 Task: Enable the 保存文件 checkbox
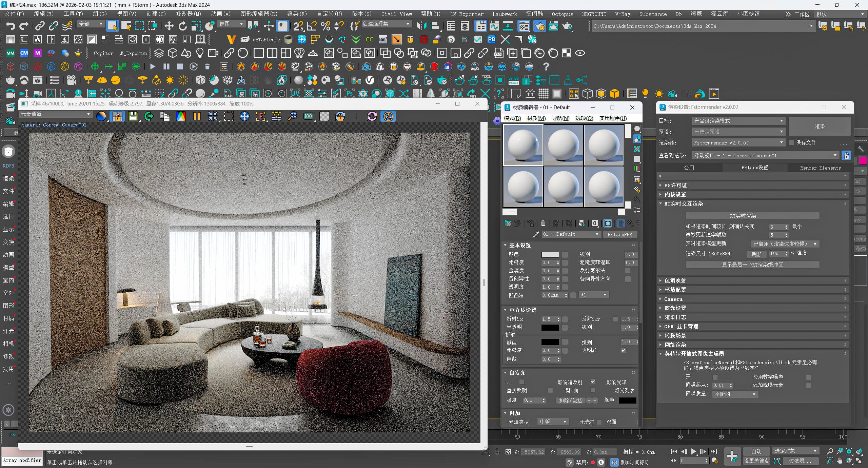791,143
